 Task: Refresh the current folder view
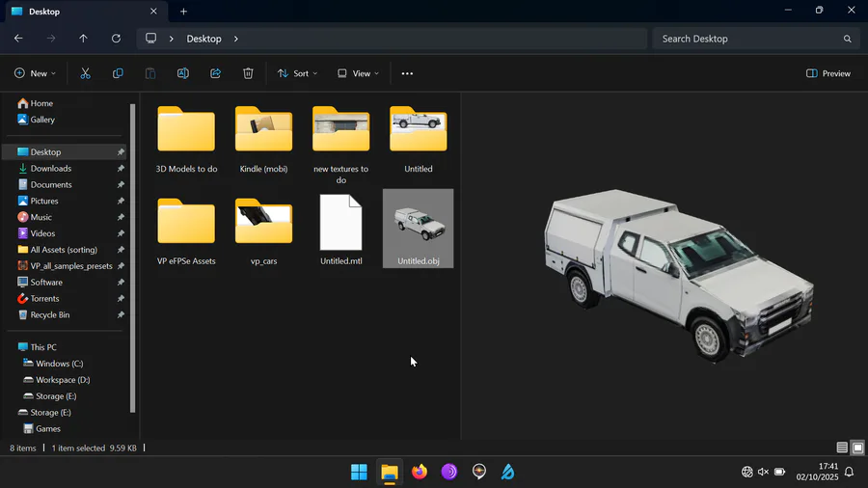pos(116,39)
